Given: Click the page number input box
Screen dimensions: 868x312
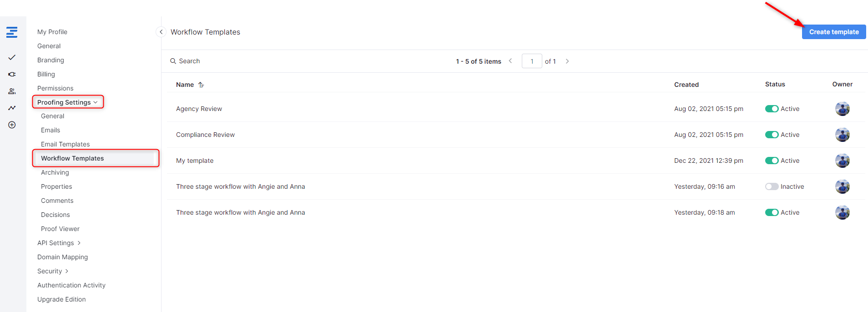Looking at the screenshot, I should pyautogui.click(x=532, y=61).
